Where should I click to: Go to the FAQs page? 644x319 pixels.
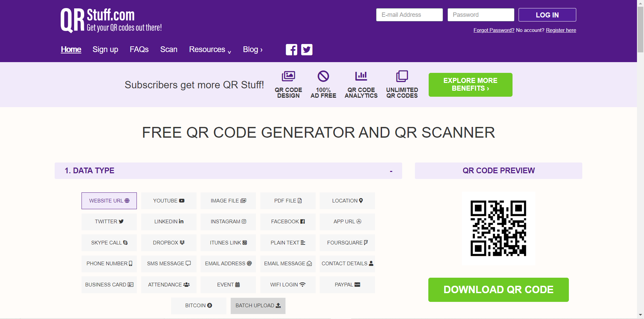pyautogui.click(x=139, y=50)
